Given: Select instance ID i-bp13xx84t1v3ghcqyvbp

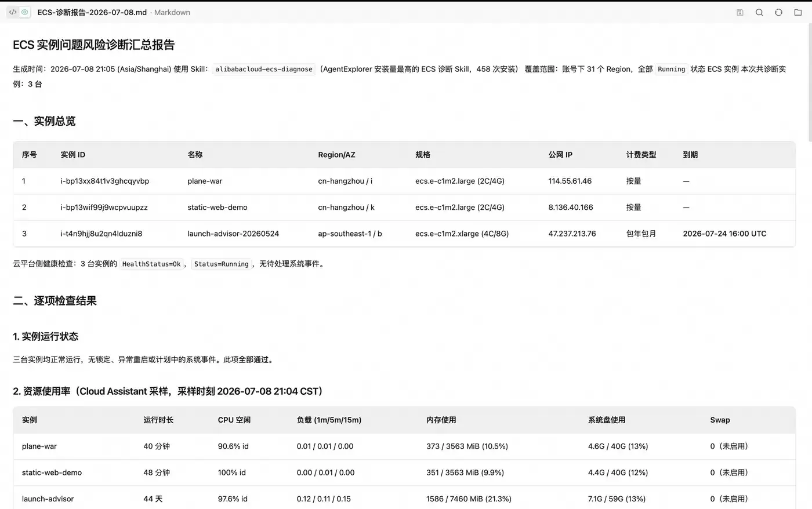Looking at the screenshot, I should tap(105, 181).
